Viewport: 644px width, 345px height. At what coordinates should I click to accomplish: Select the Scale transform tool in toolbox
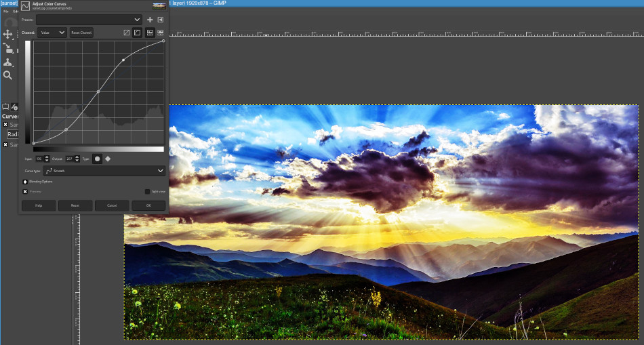(8, 48)
